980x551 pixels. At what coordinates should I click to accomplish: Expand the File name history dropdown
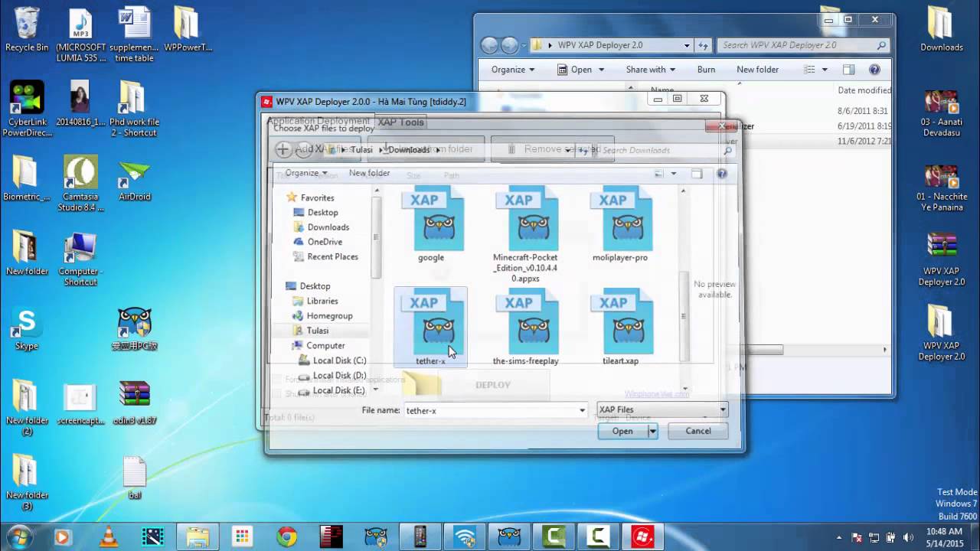coord(582,411)
